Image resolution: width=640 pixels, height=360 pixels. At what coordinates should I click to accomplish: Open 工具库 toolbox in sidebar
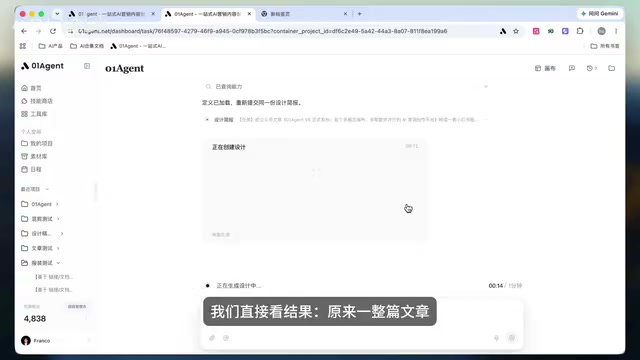pos(34,114)
